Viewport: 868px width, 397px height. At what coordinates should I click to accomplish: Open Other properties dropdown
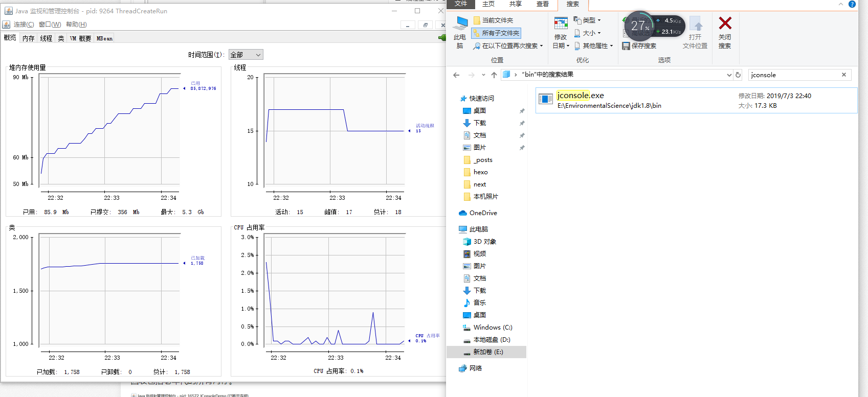click(593, 46)
